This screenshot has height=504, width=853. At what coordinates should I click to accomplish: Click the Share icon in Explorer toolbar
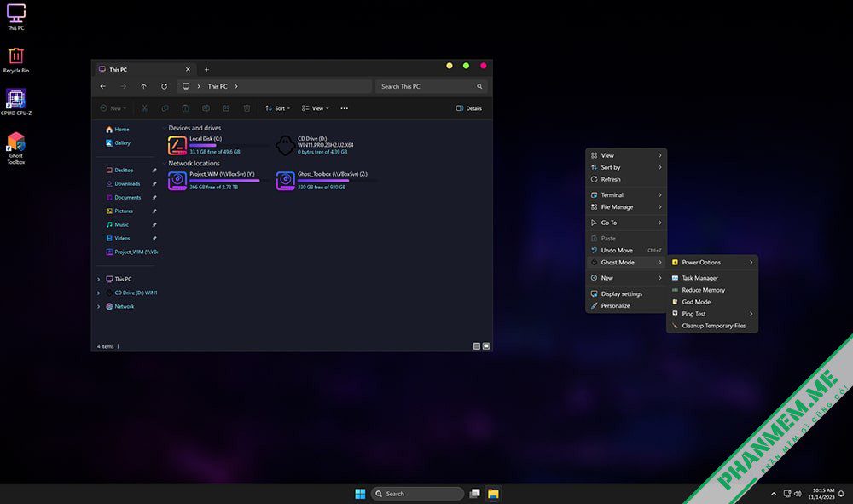(226, 108)
